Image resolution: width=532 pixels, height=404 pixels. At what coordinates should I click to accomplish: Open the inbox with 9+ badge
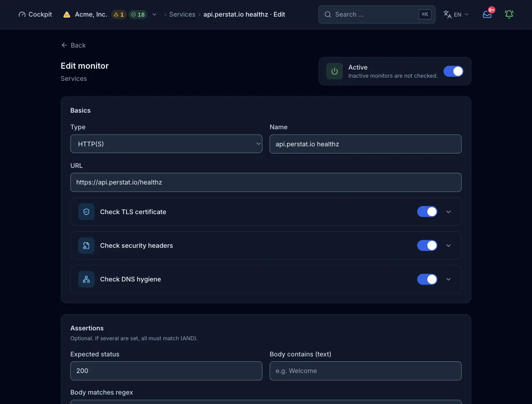pos(487,14)
